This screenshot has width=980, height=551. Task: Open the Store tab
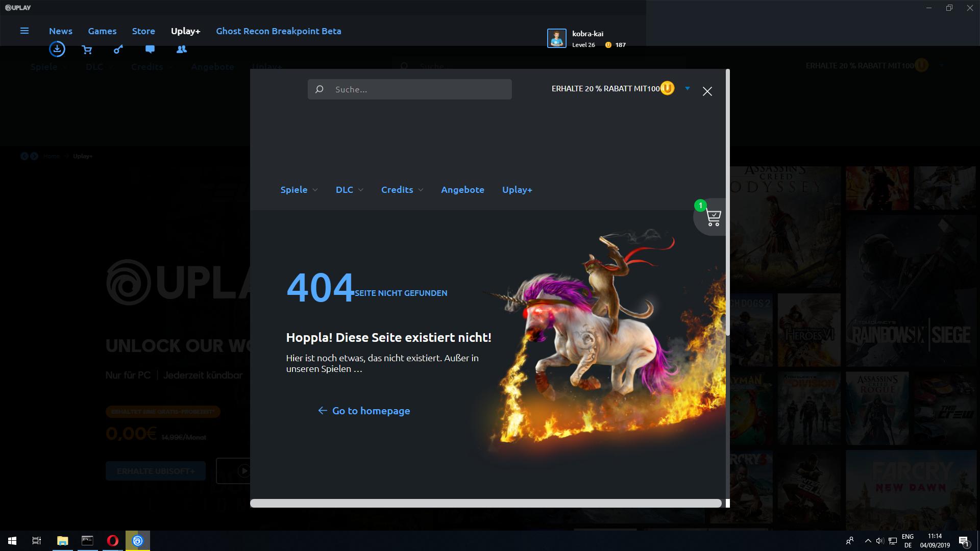click(143, 31)
